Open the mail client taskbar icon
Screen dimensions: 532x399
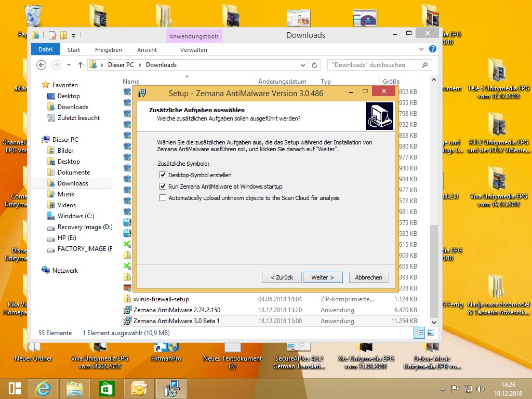(139, 389)
